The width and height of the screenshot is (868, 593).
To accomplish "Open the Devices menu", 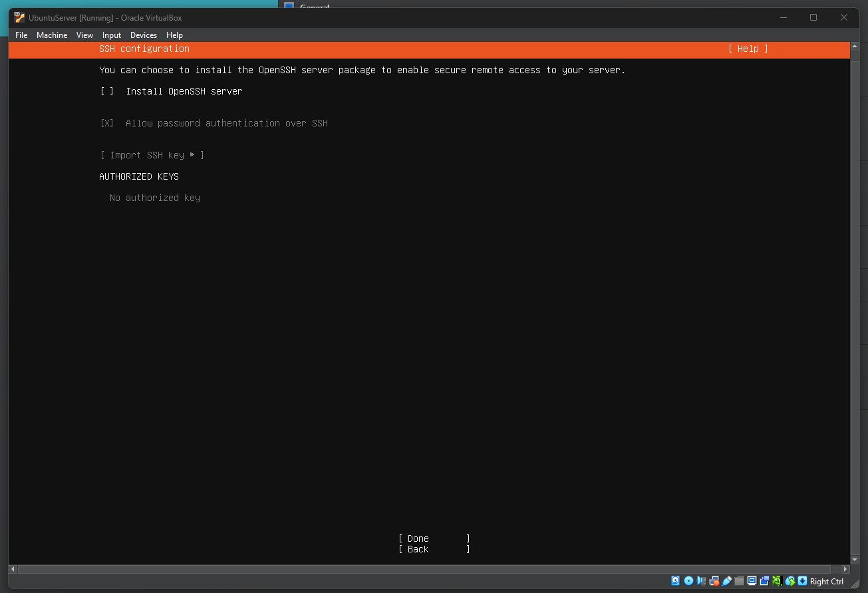I will point(144,35).
